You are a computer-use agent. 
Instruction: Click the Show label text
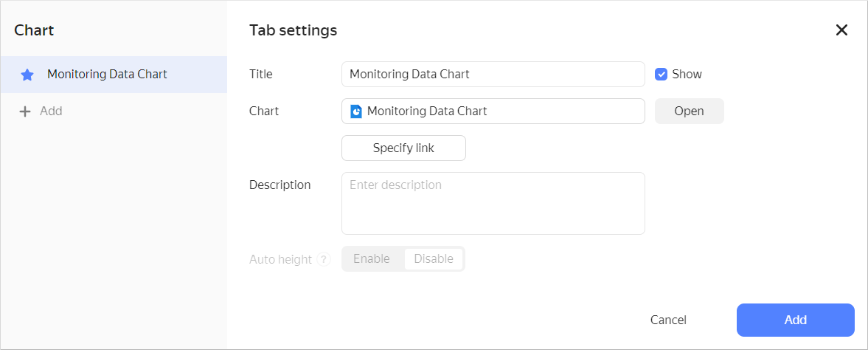click(687, 75)
